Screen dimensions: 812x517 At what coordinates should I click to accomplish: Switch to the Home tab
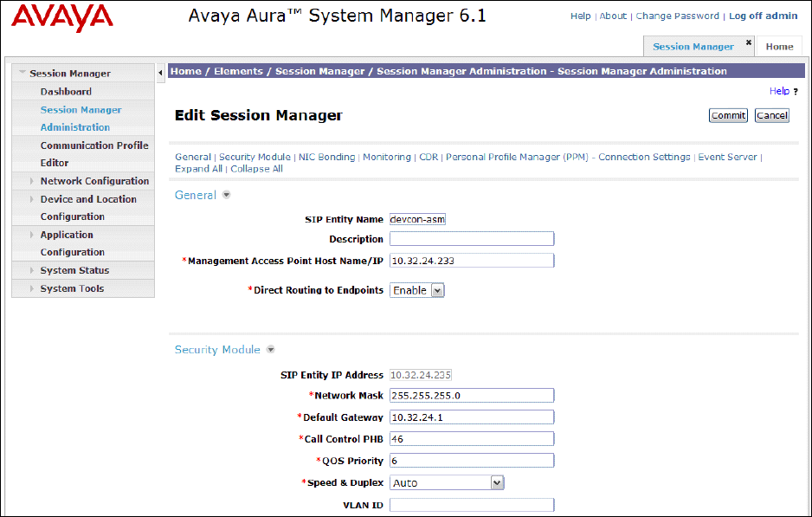779,47
